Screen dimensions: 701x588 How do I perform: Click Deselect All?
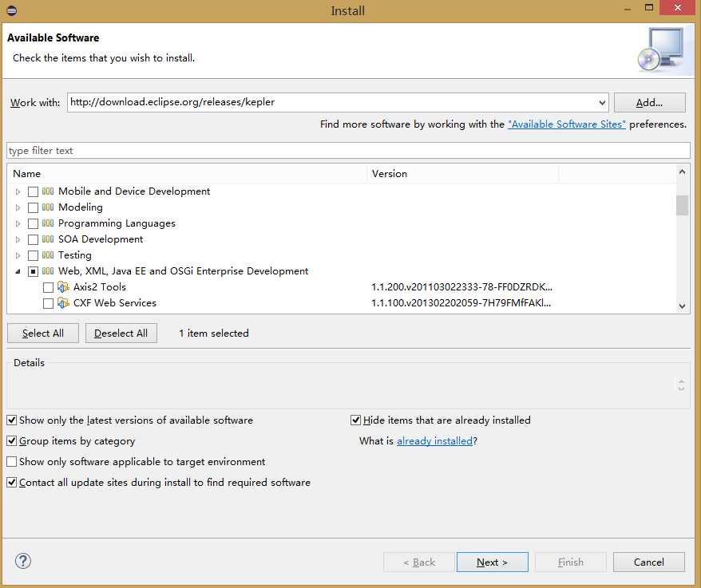click(121, 333)
